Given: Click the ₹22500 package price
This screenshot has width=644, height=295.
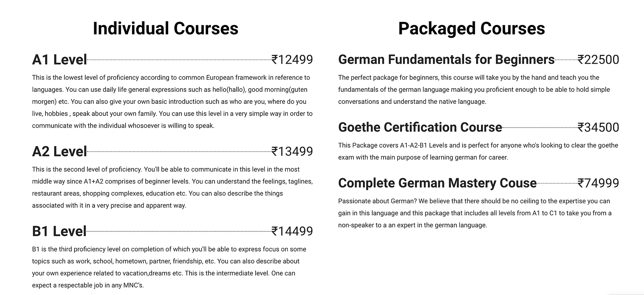Looking at the screenshot, I should point(598,60).
